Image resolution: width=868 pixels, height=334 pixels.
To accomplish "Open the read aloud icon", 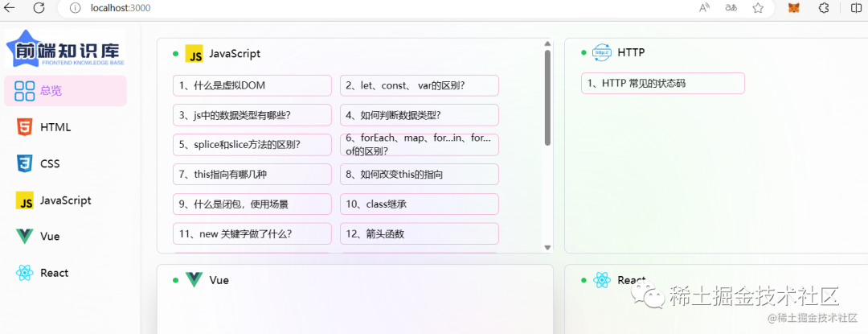I will pos(704,8).
